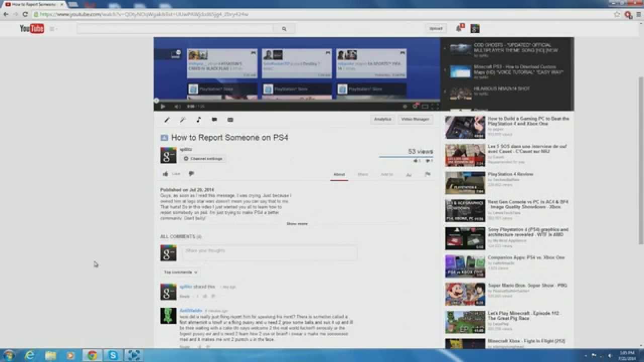Screen dimensions: 644x362
Task: Play the video with the player's play button
Action: (163, 107)
